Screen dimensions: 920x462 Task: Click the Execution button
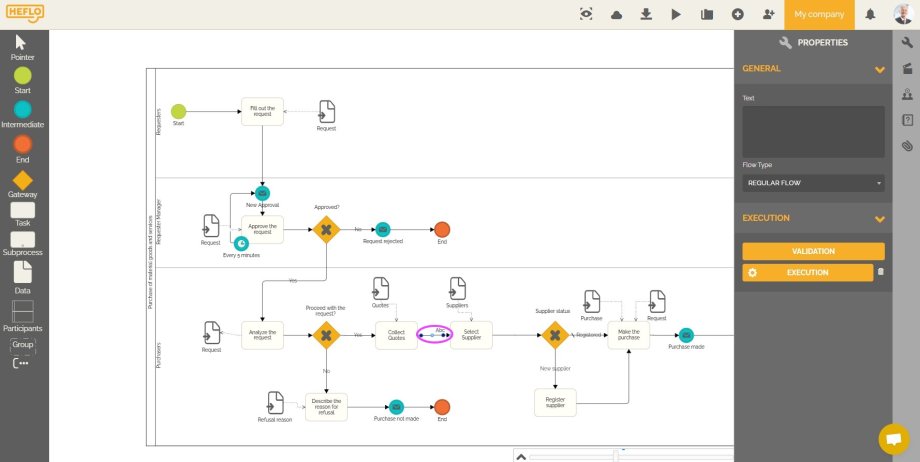807,272
